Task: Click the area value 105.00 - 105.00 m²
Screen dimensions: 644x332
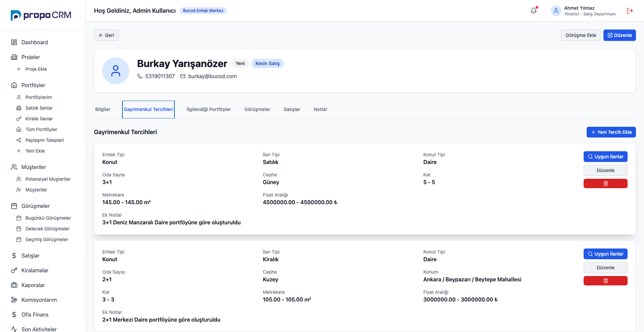Action: (287, 299)
